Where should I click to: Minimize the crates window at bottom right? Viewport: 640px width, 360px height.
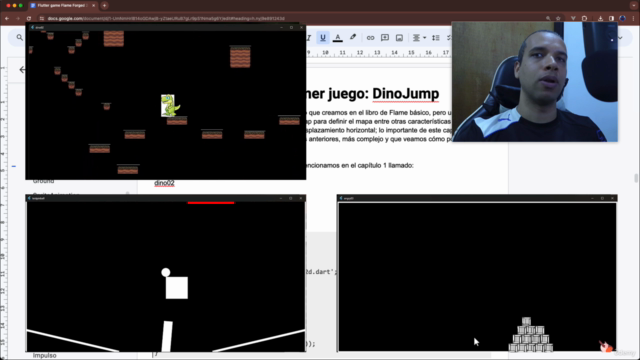click(x=592, y=198)
